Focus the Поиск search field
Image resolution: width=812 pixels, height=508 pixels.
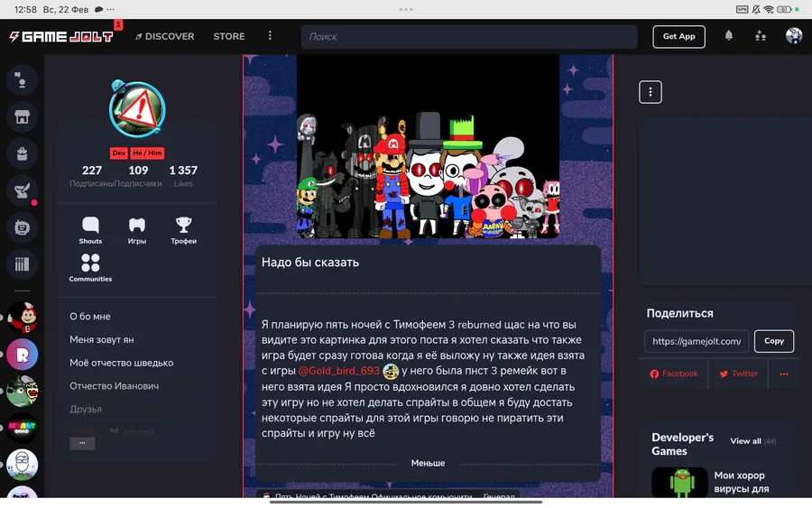tap(469, 37)
